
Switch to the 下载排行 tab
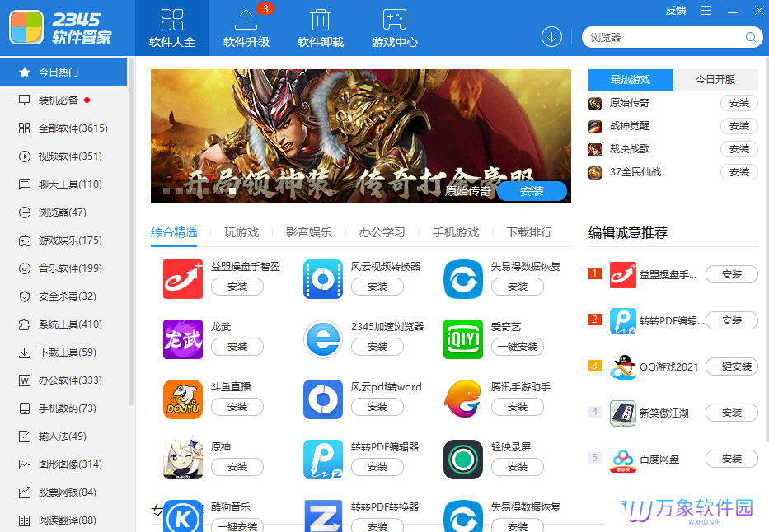pyautogui.click(x=529, y=232)
